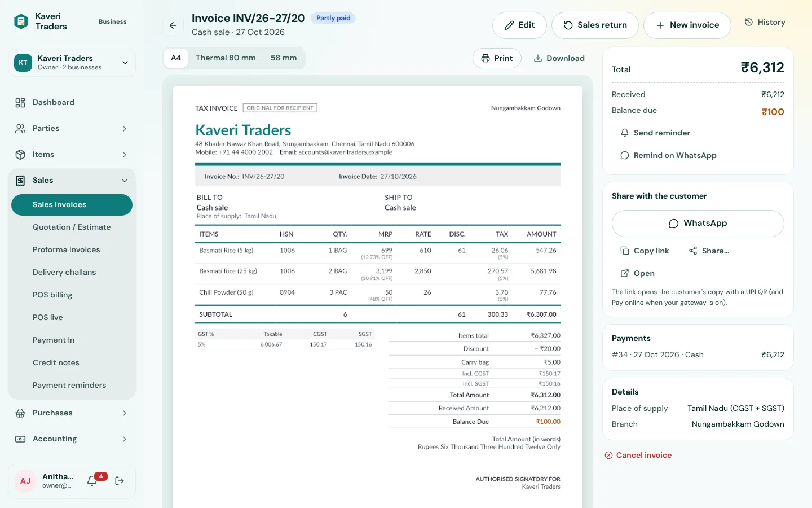Open Payment reminders

(x=72, y=385)
